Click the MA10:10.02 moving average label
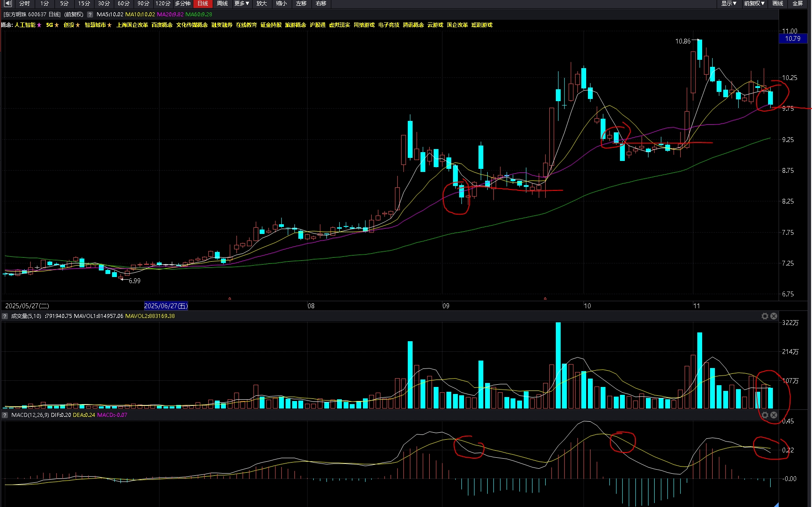This screenshot has height=507, width=812. pos(140,15)
